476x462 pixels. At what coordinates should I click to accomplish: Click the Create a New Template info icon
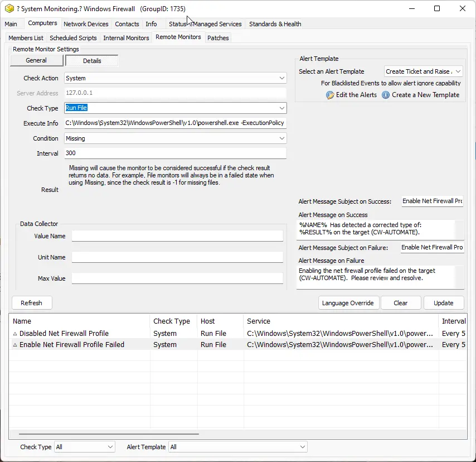click(x=386, y=95)
